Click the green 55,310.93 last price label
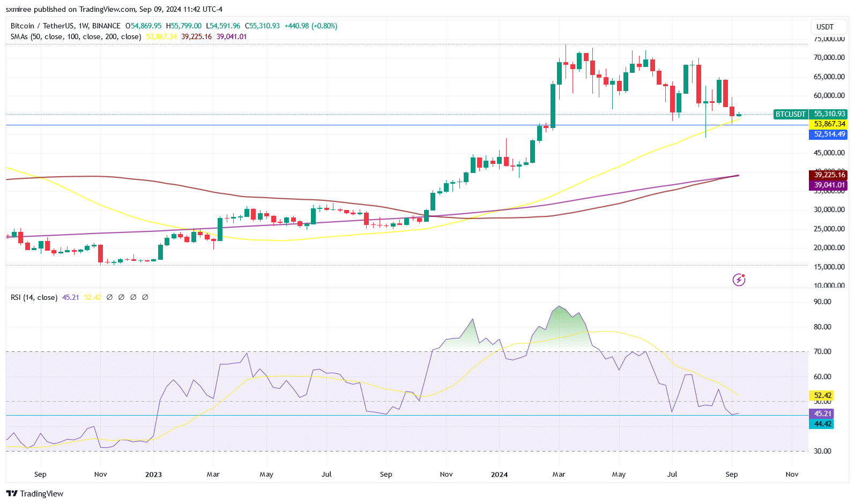The width and height of the screenshot is (855, 504). tap(828, 114)
